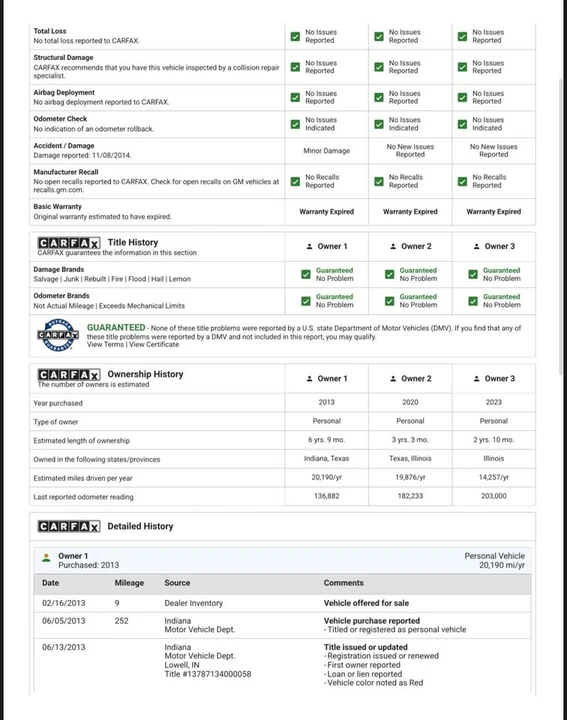This screenshot has width=567, height=720.
Task: Click the 02/16/2013 date entry
Action: 63,603
